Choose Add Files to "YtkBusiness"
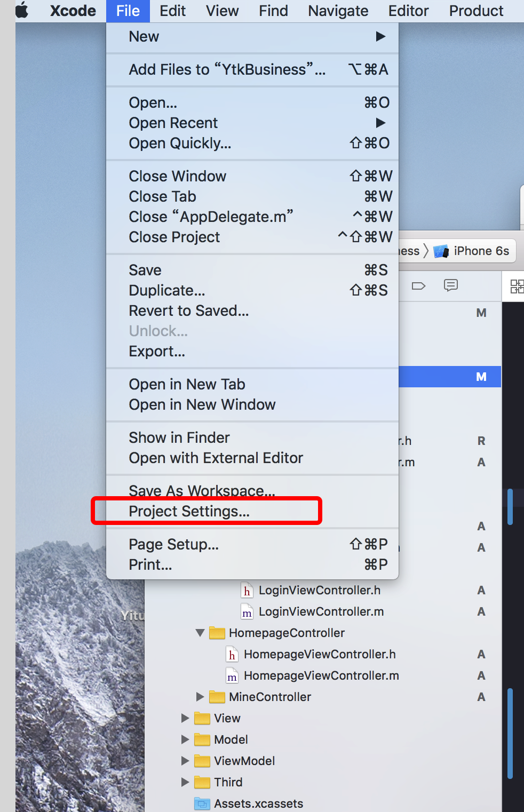 point(252,69)
